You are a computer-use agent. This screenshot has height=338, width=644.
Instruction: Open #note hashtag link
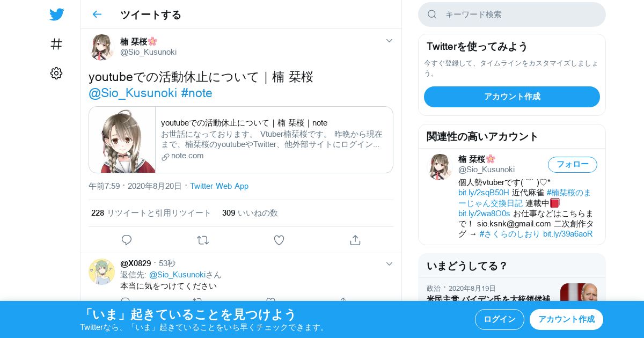pyautogui.click(x=196, y=93)
